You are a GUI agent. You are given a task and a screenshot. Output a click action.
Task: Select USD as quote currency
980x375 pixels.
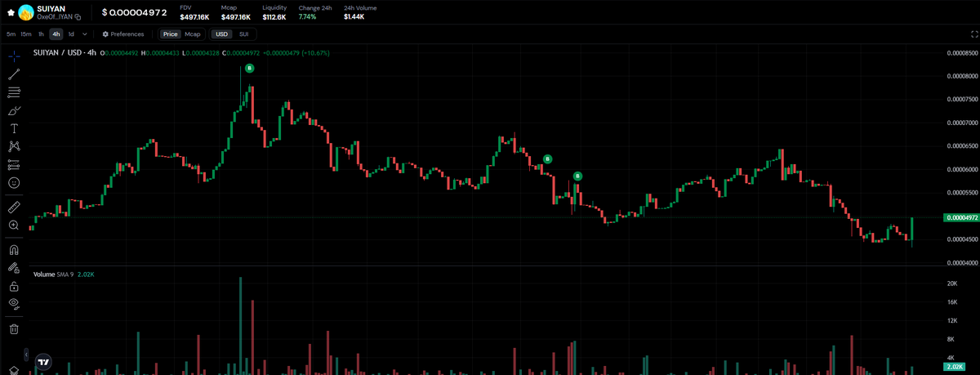pos(221,34)
